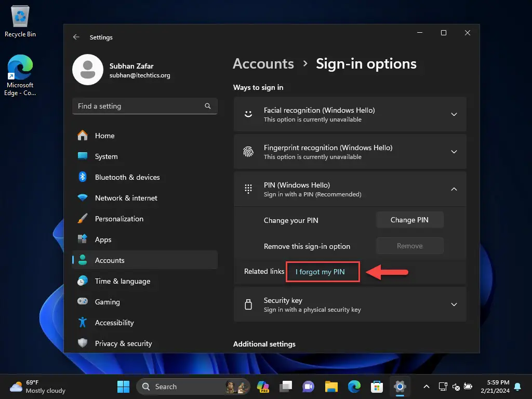Viewport: 532px width, 399px height.
Task: Click the Apps icon in sidebar
Action: (x=83, y=239)
